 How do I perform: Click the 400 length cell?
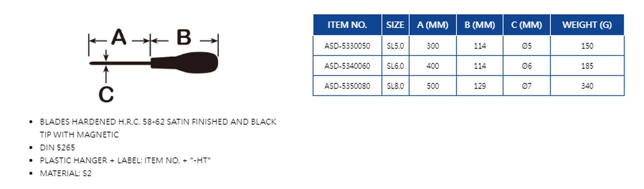(433, 66)
